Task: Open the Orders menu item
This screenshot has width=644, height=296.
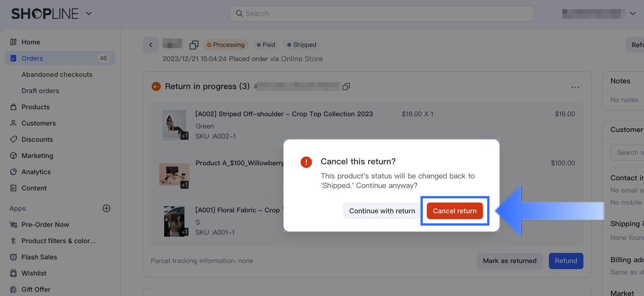Action: point(32,58)
